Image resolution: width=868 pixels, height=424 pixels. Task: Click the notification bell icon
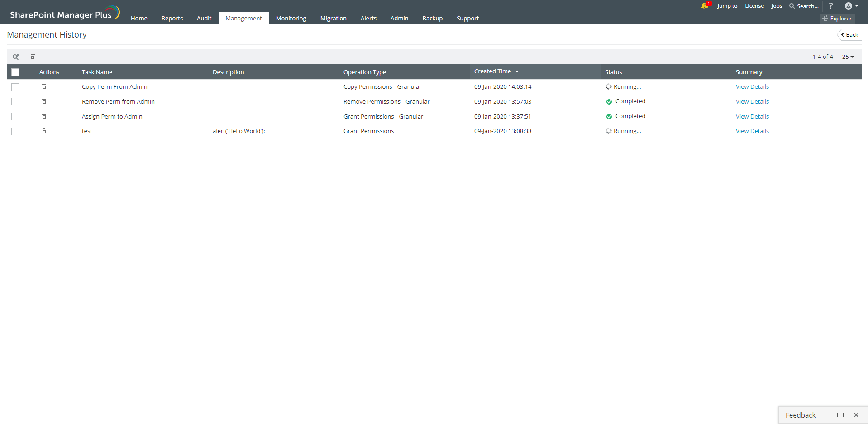(x=705, y=6)
